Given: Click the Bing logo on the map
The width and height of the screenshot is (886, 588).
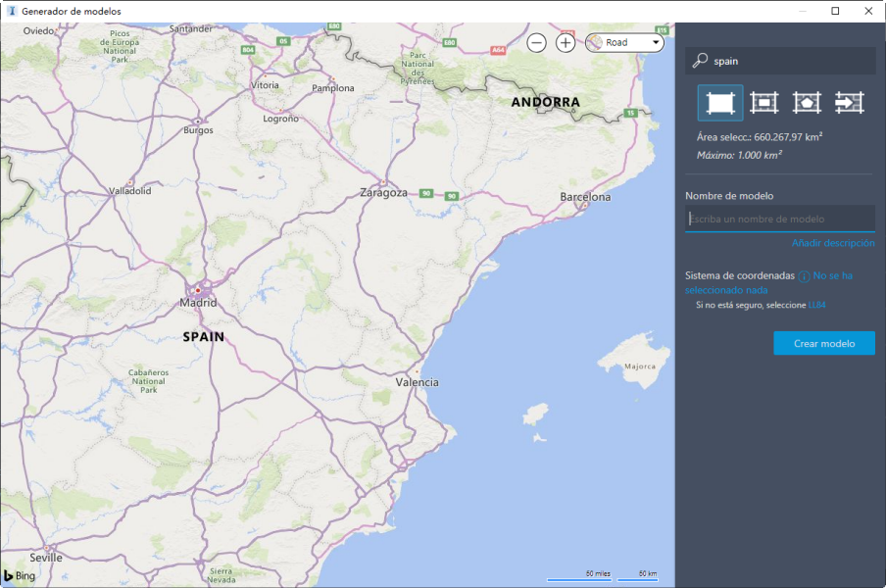Looking at the screenshot, I should [20, 575].
